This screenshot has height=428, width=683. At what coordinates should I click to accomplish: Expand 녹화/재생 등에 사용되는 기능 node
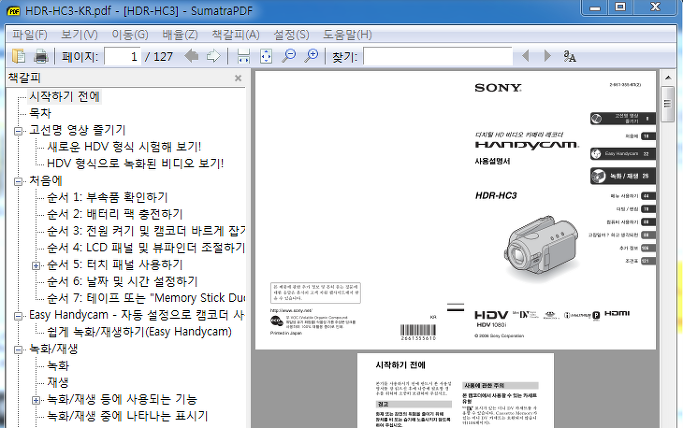pyautogui.click(x=36, y=400)
